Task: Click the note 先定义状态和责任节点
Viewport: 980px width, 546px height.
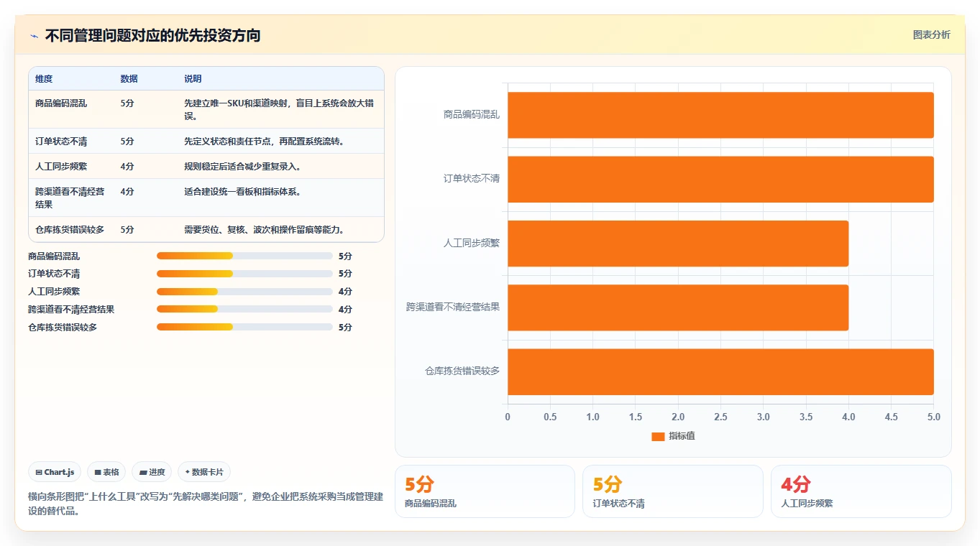Action: [264, 142]
